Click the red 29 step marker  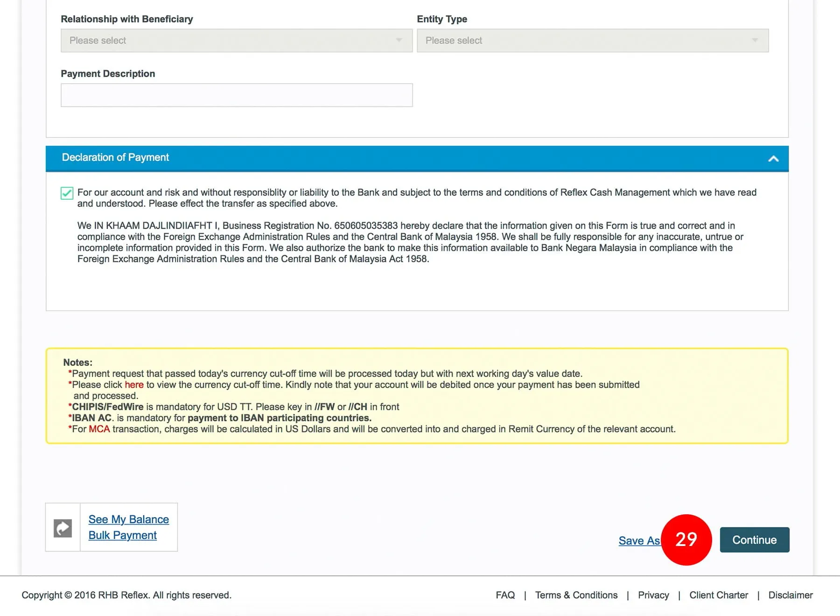686,539
